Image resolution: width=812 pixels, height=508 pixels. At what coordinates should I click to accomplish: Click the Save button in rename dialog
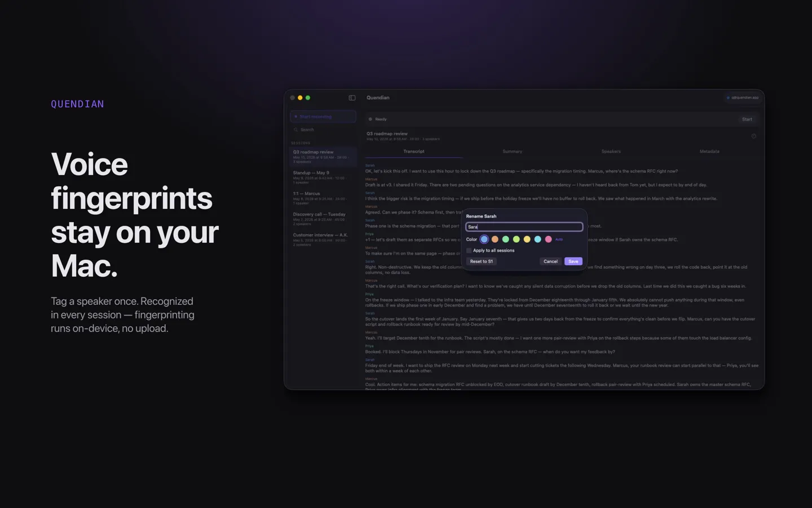[573, 261]
